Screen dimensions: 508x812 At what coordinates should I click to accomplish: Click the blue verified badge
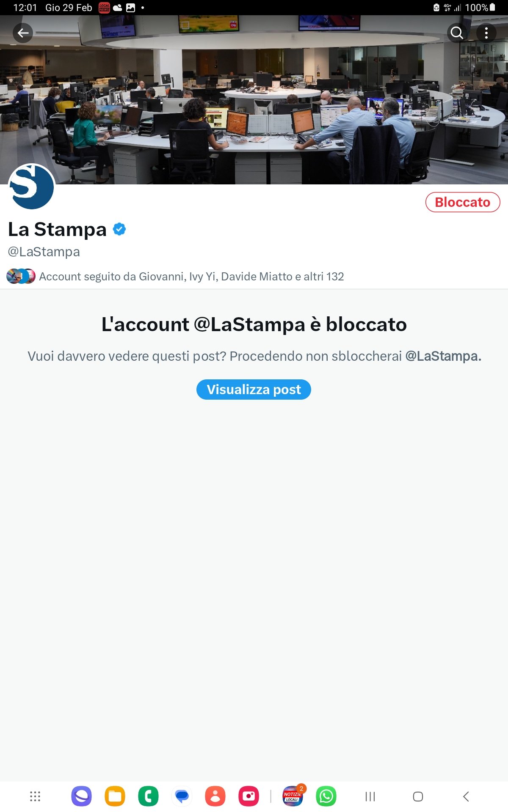[x=119, y=229]
